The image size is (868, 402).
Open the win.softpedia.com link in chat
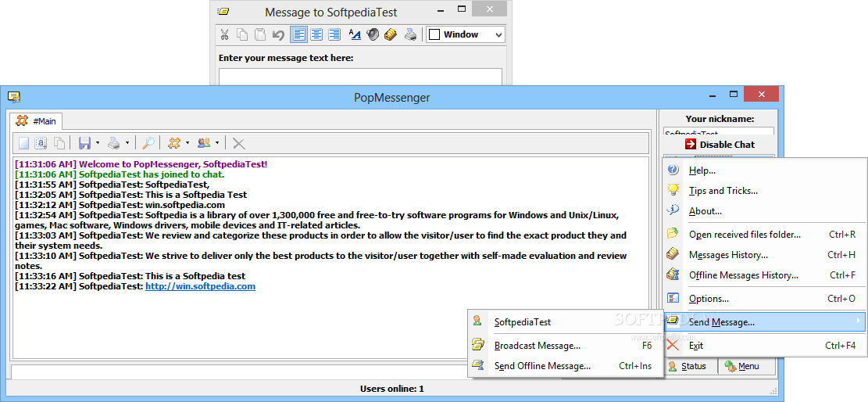coord(200,286)
